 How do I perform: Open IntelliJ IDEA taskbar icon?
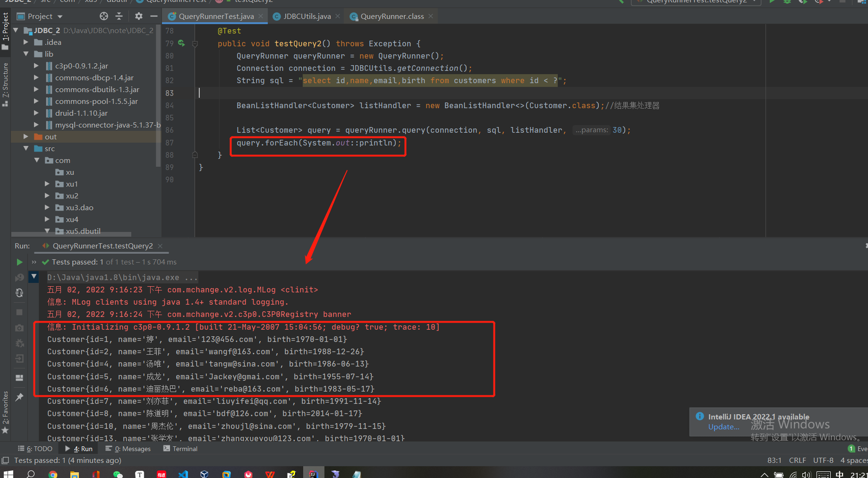[313, 473]
